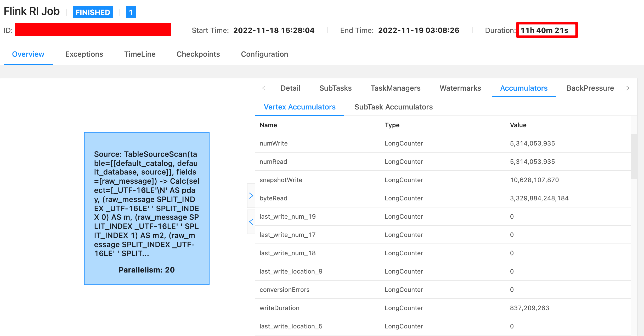
Task: Select the conversionErrors row
Action: click(443, 289)
